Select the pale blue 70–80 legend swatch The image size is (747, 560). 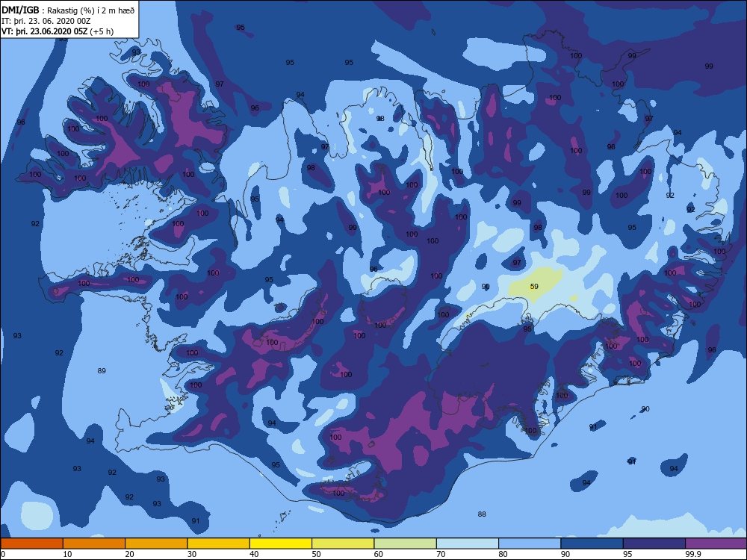[468, 544]
